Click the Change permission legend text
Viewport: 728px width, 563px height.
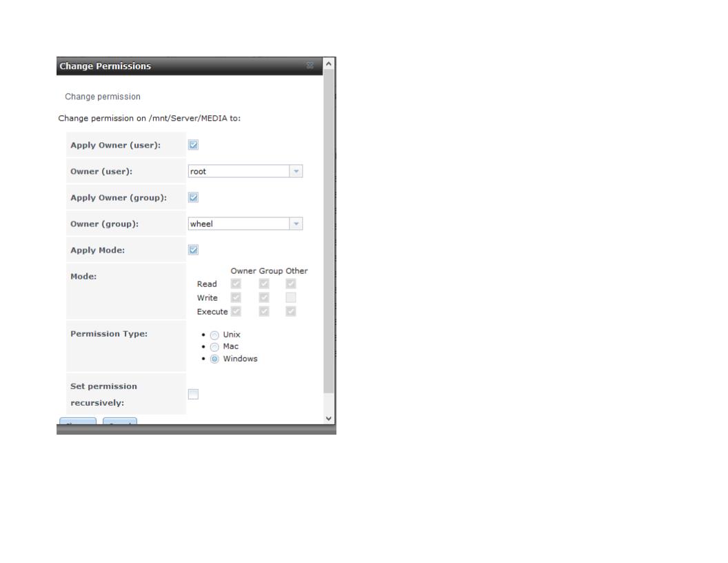tap(103, 97)
